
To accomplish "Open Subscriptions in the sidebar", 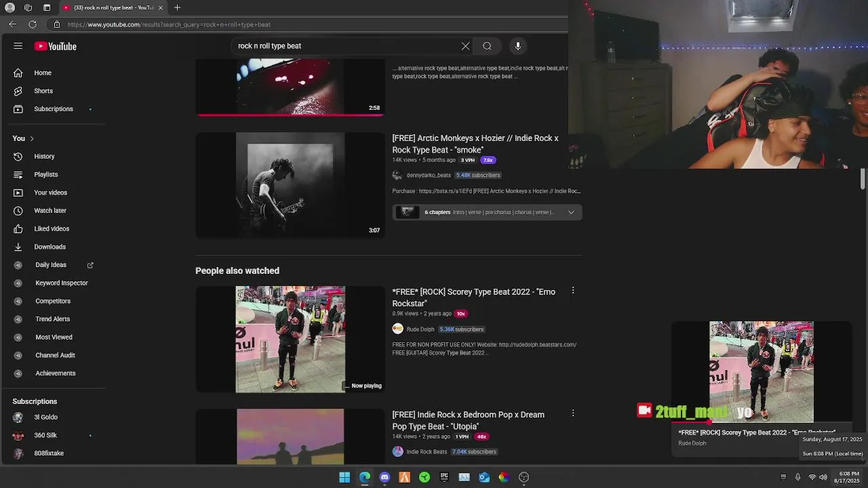I will pos(53,109).
